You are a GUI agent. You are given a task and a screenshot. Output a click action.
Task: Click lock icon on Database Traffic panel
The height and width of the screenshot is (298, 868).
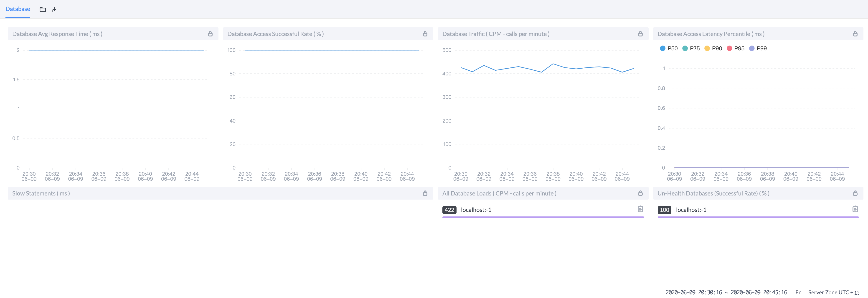(640, 34)
